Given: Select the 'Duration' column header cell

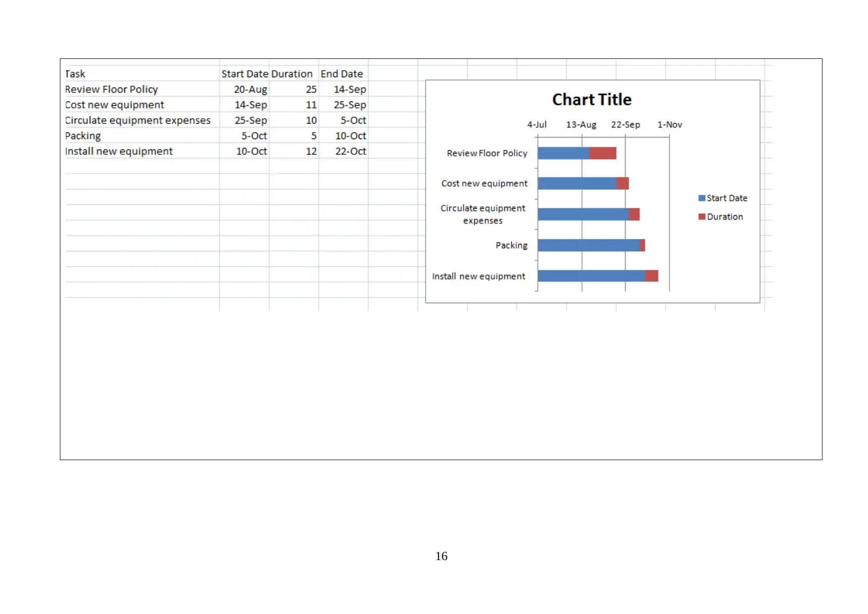Looking at the screenshot, I should 293,74.
